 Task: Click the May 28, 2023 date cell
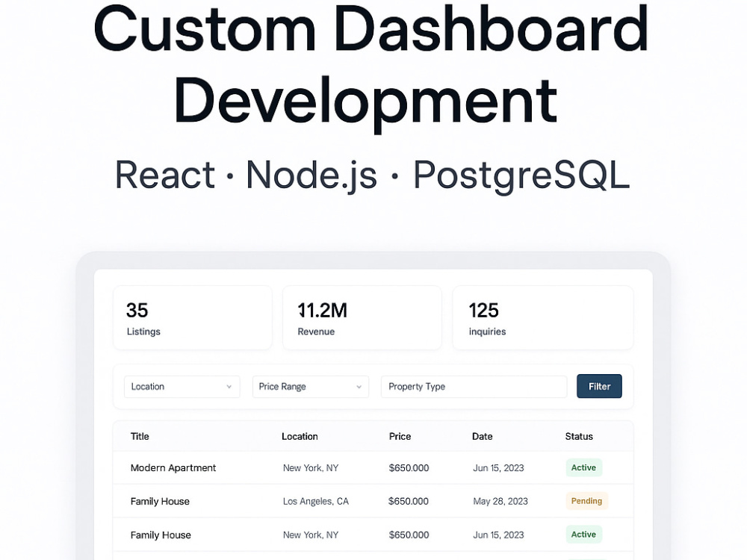[x=500, y=501]
